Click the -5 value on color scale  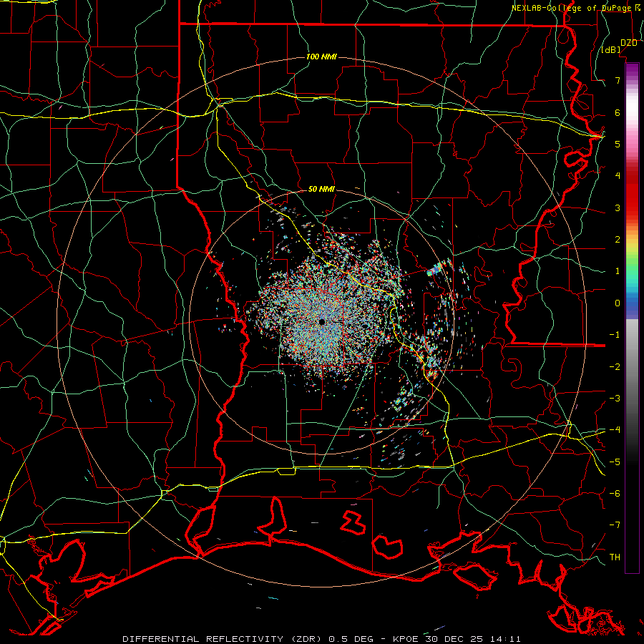(615, 462)
